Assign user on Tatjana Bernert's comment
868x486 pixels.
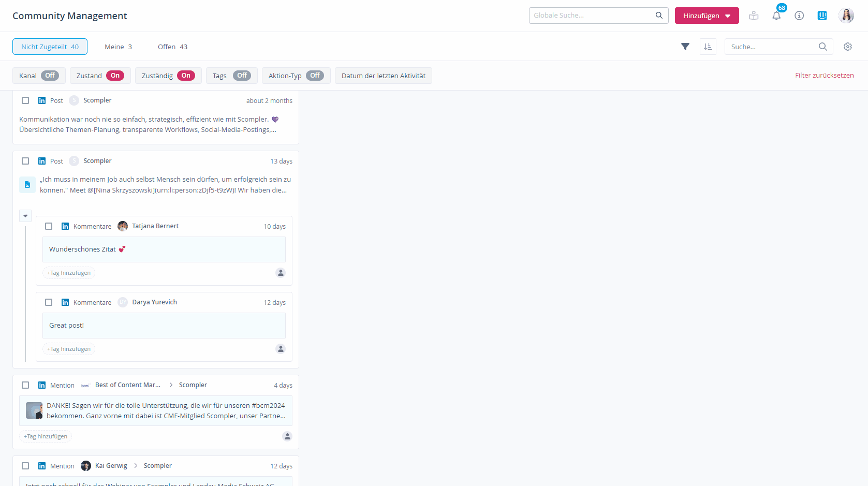pos(281,273)
